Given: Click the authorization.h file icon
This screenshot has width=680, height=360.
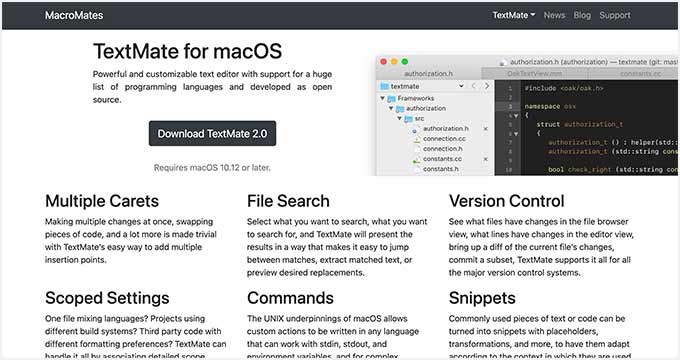Looking at the screenshot, I should coord(416,129).
